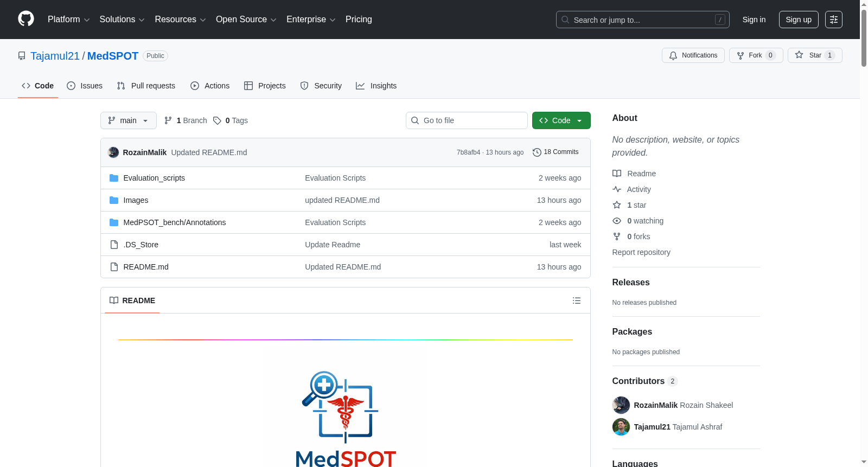Viewport: 868px width, 467px height.
Task: Open the Security tab
Action: [x=321, y=86]
